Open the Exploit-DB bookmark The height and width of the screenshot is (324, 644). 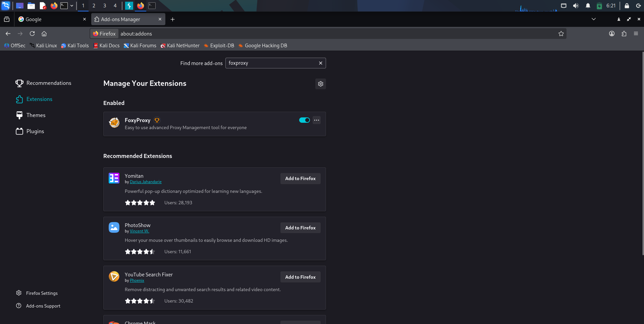point(219,46)
